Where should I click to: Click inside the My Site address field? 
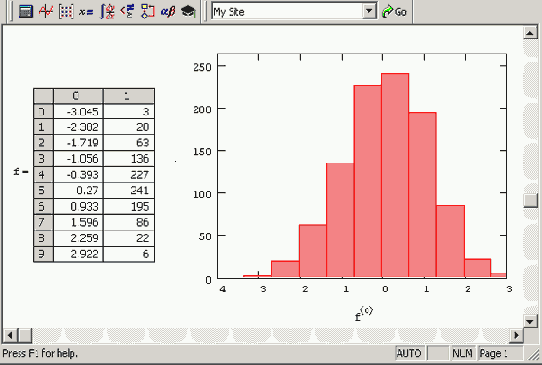(287, 12)
